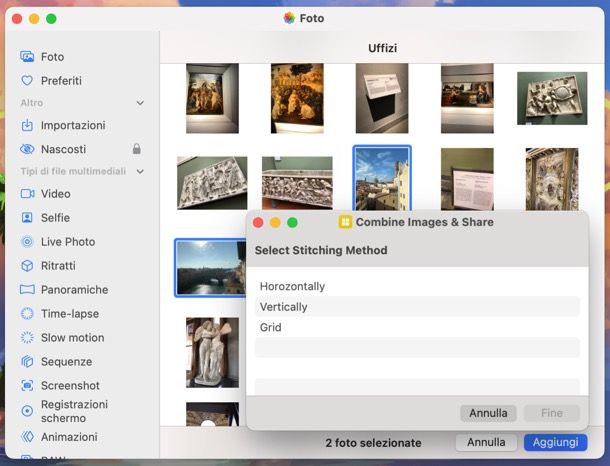Select the Botticelli painting thumbnail in first row
The width and height of the screenshot is (610, 466).
(212, 98)
